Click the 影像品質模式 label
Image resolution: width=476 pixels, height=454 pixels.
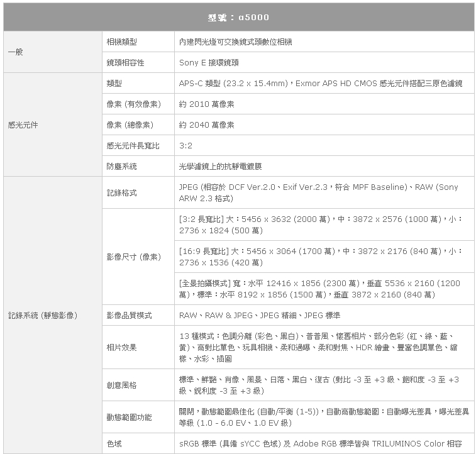130,315
